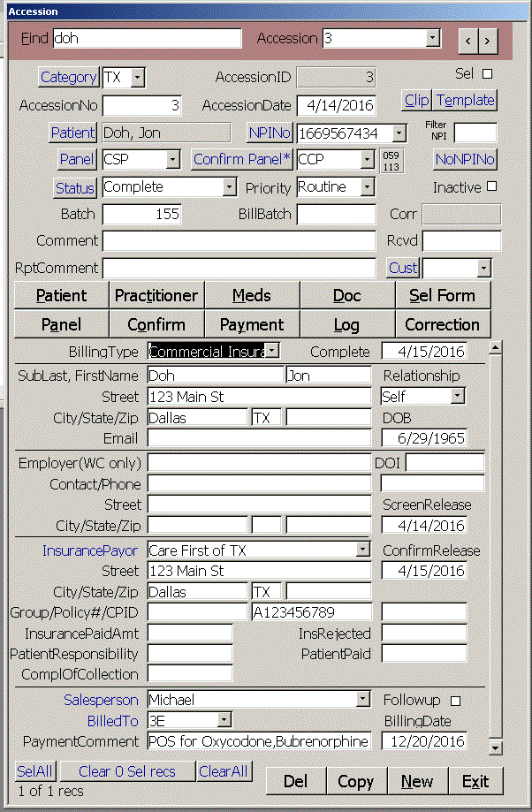Click in the Comment text field
532x812 pixels.
click(x=239, y=241)
